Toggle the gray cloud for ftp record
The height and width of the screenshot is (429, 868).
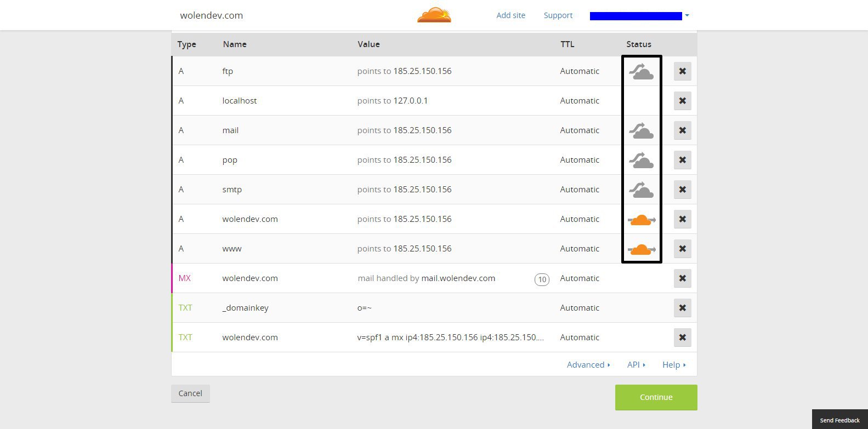click(641, 71)
